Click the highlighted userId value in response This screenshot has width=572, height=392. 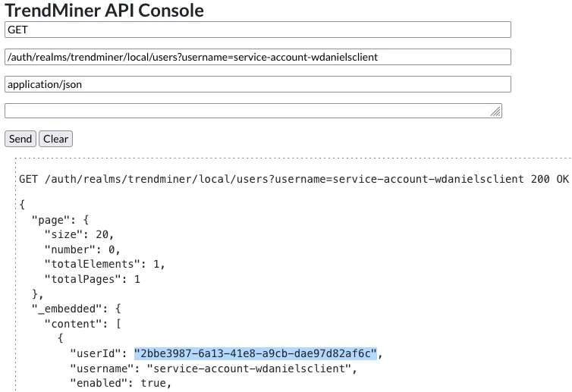(256, 353)
